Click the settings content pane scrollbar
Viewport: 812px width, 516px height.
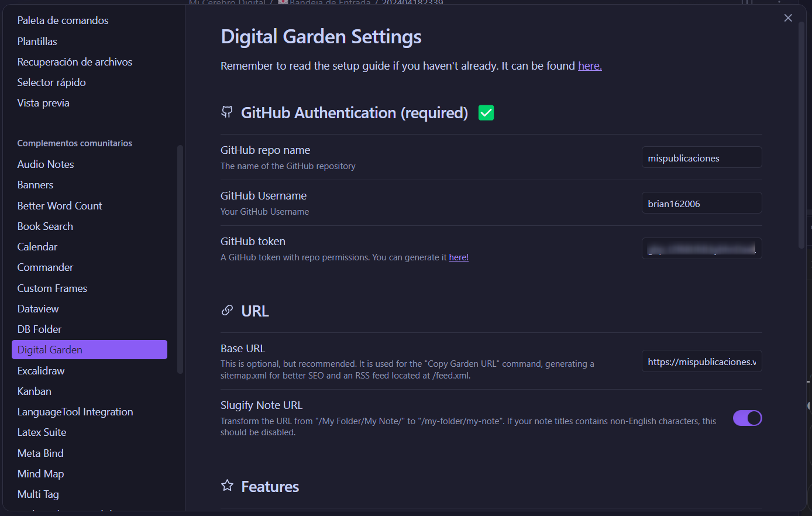pos(801,135)
